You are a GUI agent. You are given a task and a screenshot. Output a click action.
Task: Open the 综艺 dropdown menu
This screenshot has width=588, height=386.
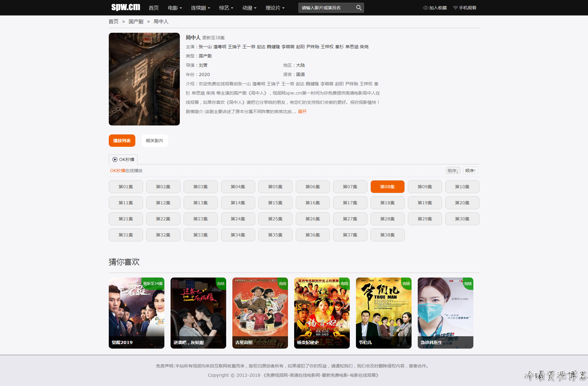(x=226, y=8)
